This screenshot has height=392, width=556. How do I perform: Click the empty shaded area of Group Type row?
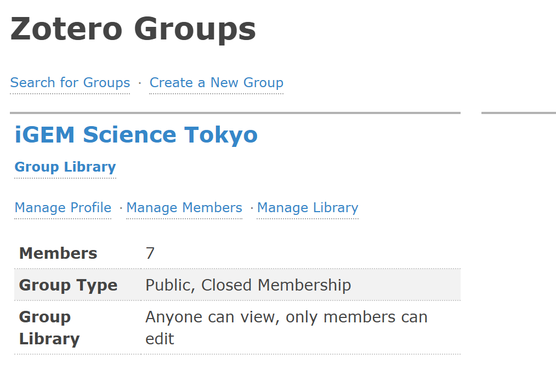(406, 285)
